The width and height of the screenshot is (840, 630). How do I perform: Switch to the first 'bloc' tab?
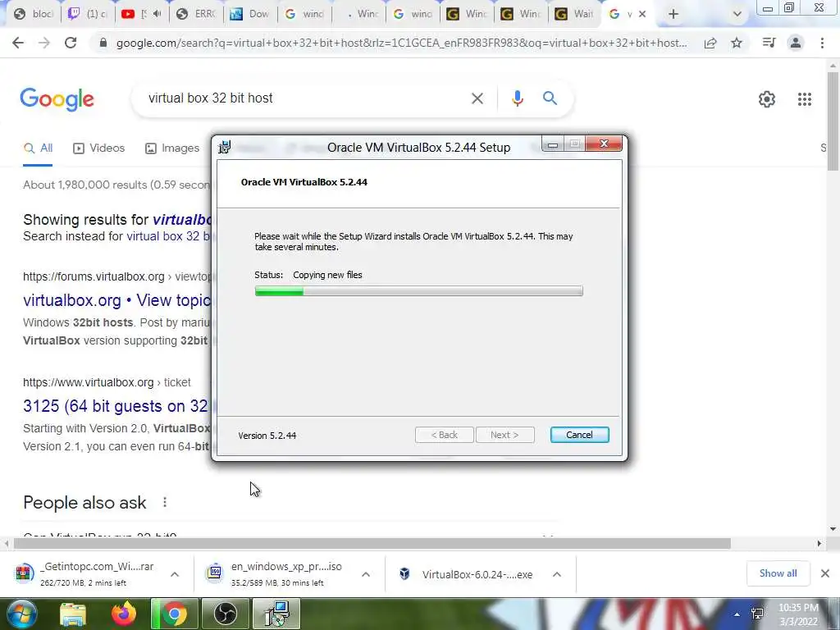pos(33,14)
